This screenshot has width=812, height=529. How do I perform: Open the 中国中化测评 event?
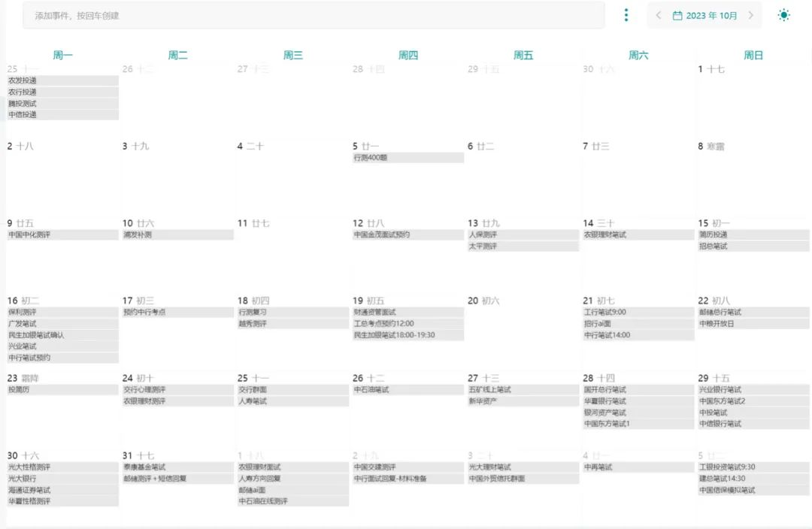(62, 235)
